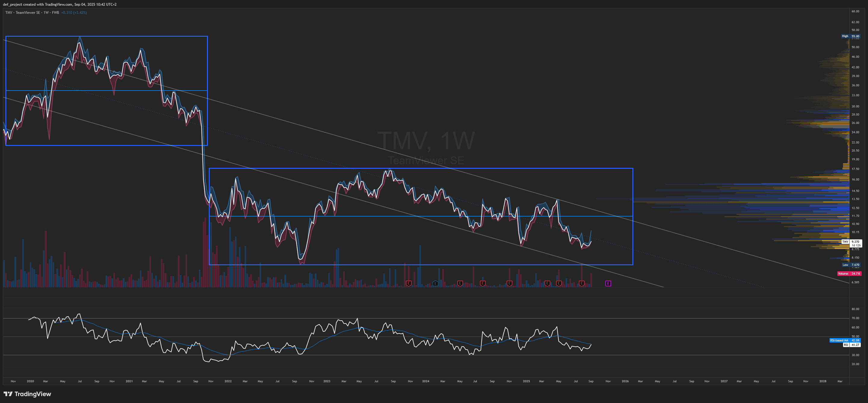This screenshot has height=403, width=868.
Task: Click the 68.00 value on price scale
Action: tap(855, 11)
